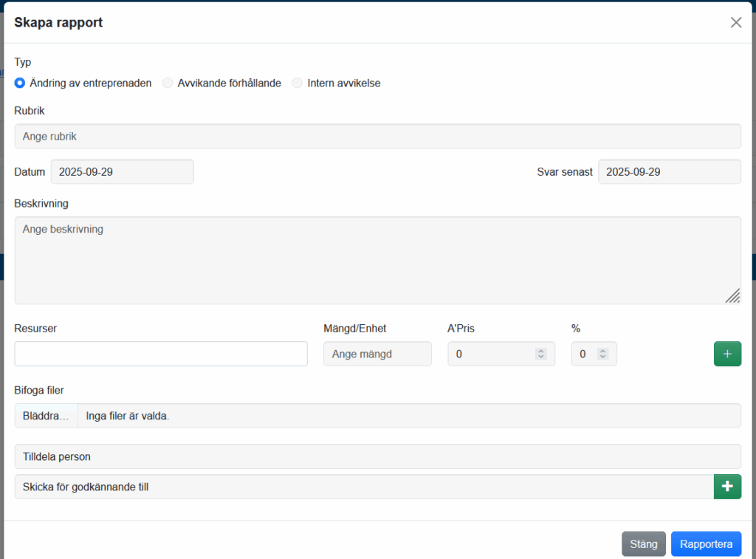This screenshot has height=559, width=756.
Task: Close the Skapa rapport dialog with X
Action: pos(735,22)
